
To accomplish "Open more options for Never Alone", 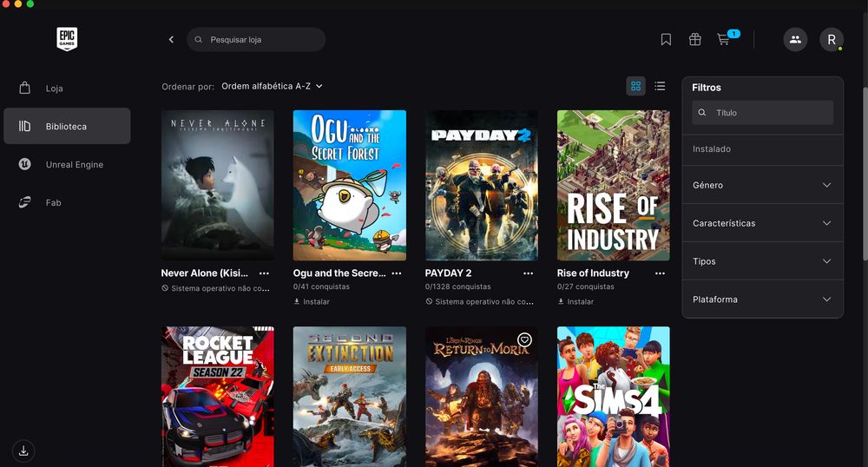I will click(x=264, y=273).
